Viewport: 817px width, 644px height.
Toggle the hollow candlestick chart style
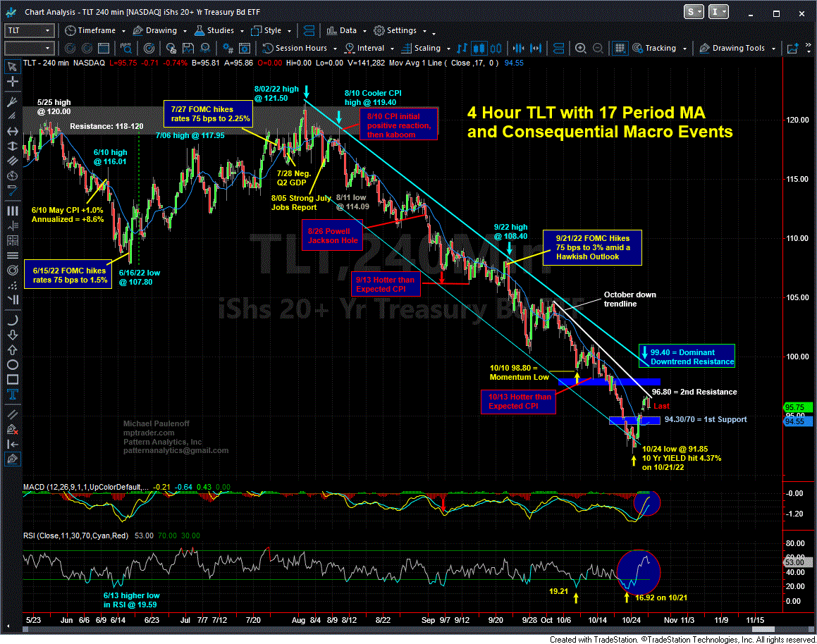tap(496, 49)
